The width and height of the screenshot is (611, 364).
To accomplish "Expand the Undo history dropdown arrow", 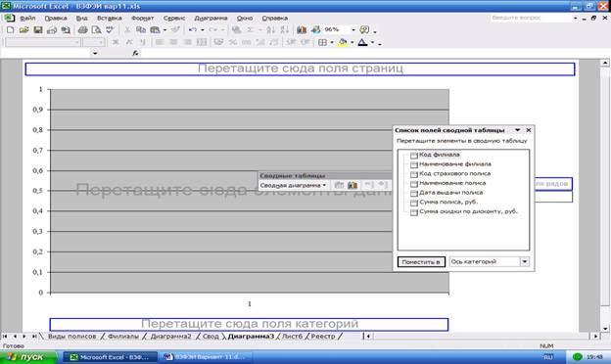I will (x=203, y=29).
